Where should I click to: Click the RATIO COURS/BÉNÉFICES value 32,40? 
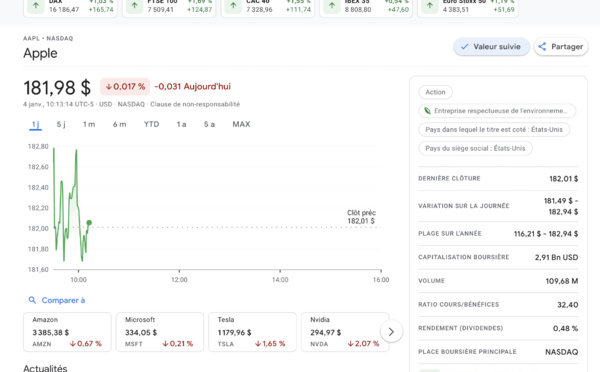[x=567, y=305]
